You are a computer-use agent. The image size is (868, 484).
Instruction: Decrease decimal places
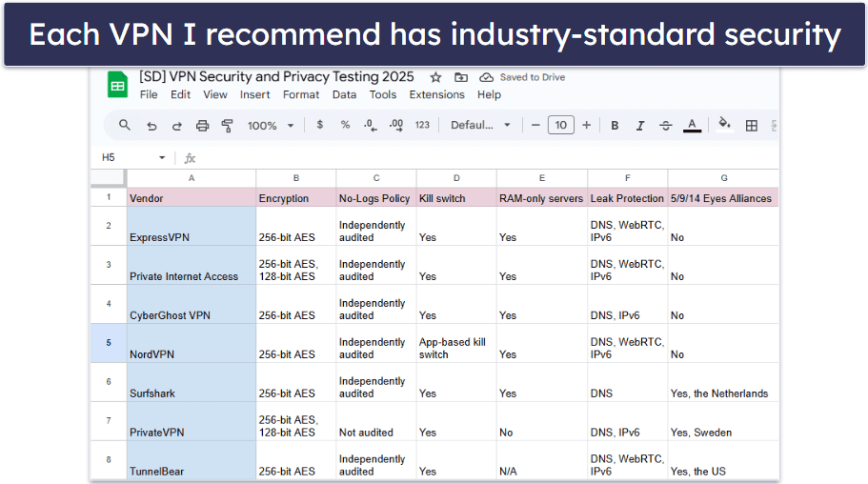tap(371, 125)
